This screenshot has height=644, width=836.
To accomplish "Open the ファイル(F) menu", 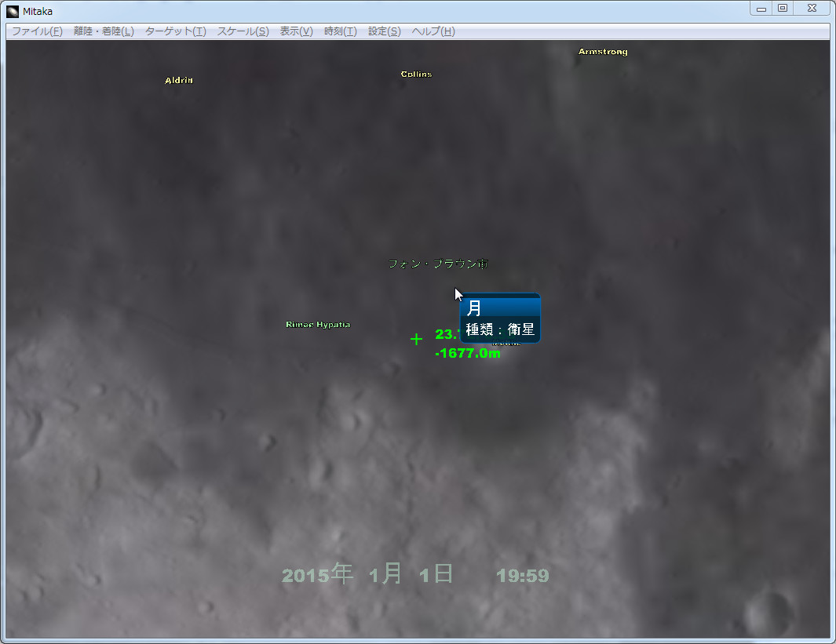I will tap(37, 31).
